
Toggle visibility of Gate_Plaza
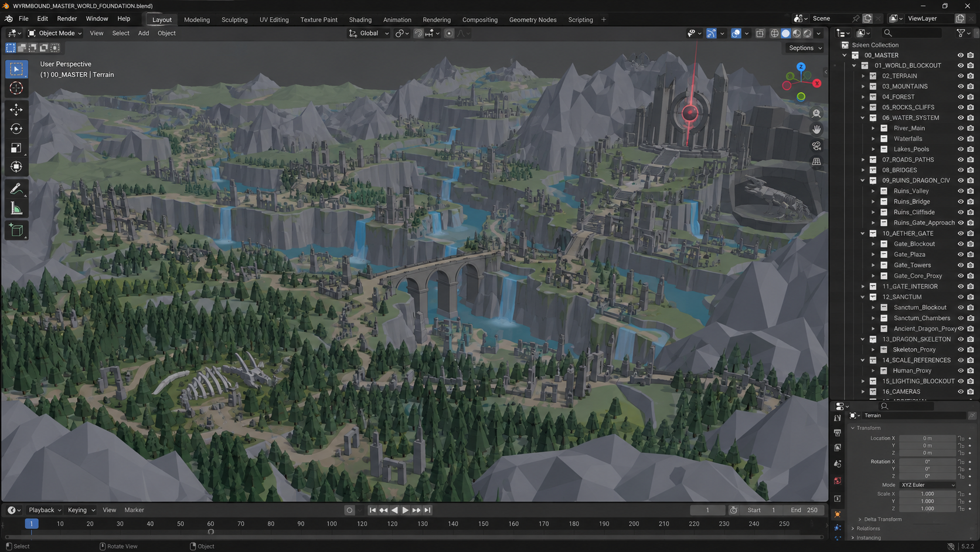961,255
